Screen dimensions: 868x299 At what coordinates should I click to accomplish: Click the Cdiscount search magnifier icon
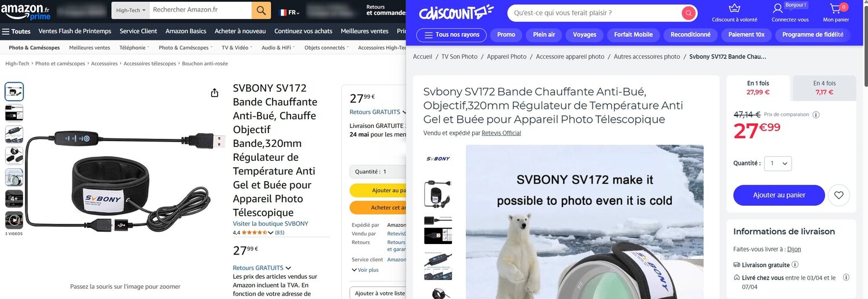pos(688,13)
